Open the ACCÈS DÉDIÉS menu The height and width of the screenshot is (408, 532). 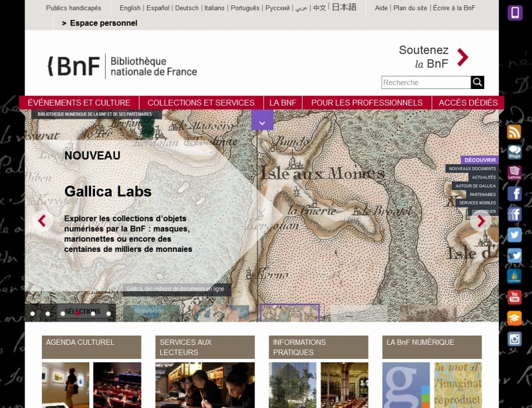point(468,103)
